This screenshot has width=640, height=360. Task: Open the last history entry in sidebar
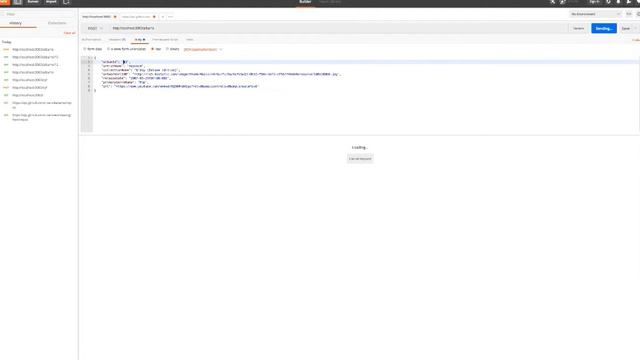pos(42,117)
